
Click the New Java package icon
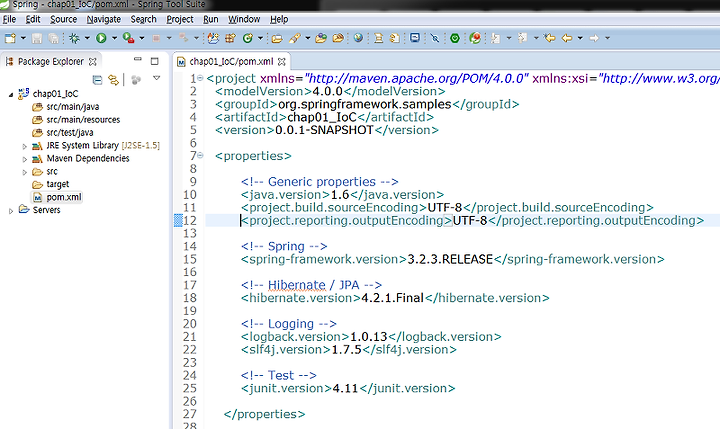click(230, 38)
